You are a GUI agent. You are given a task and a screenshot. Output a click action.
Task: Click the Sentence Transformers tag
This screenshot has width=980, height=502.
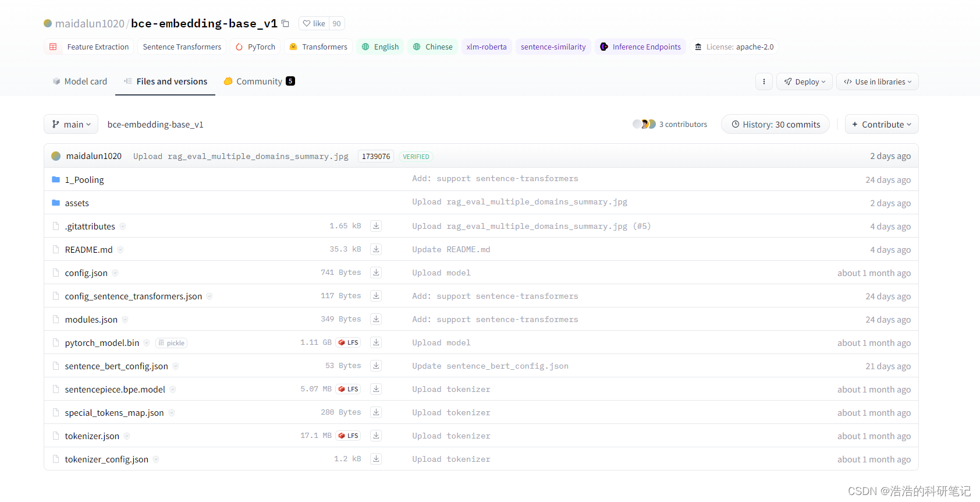[x=182, y=47]
